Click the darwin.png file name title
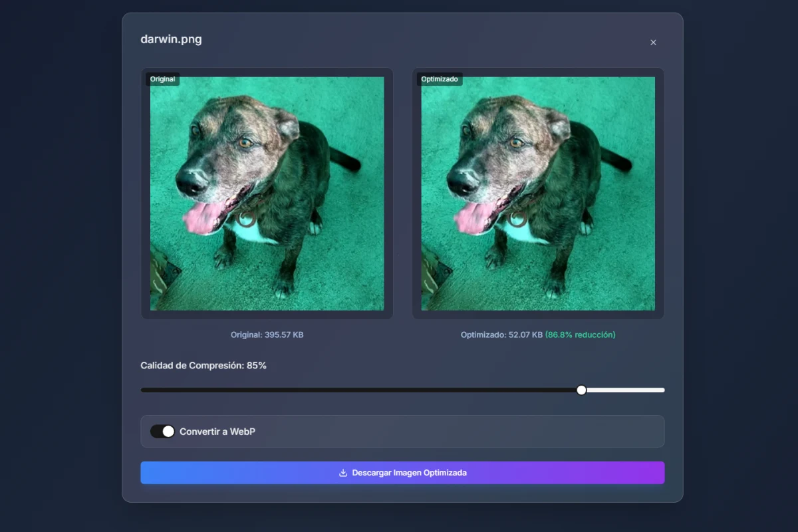798x532 pixels. [x=171, y=39]
